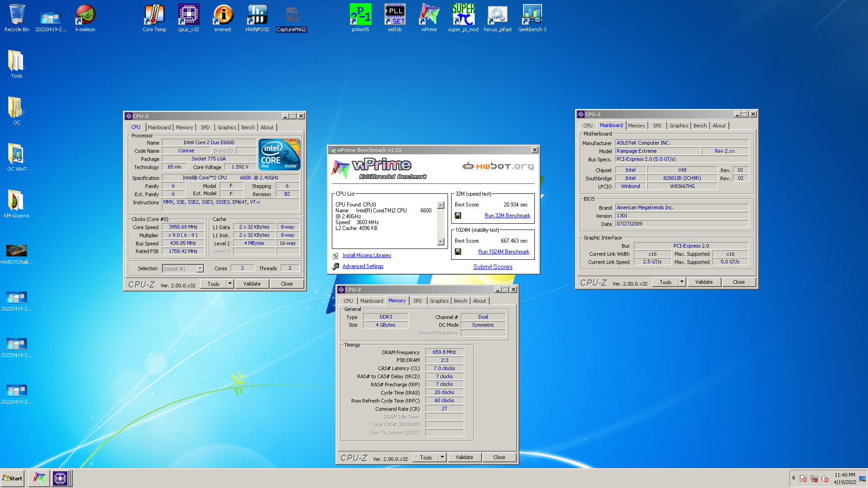Image resolution: width=868 pixels, height=488 pixels.
Task: Open the wPrime desktop shortcut
Action: 429,18
